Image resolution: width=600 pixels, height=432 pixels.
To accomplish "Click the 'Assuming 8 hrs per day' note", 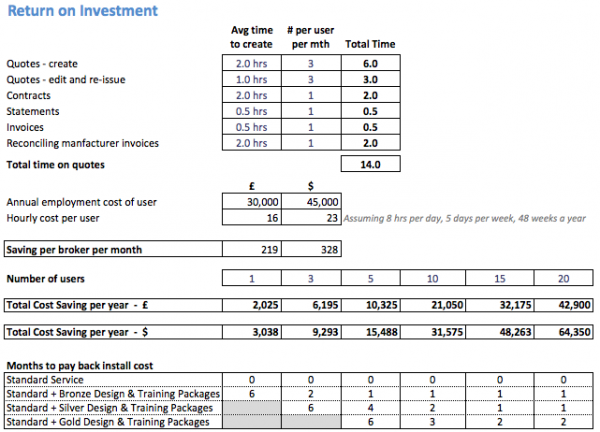I will coord(462,217).
